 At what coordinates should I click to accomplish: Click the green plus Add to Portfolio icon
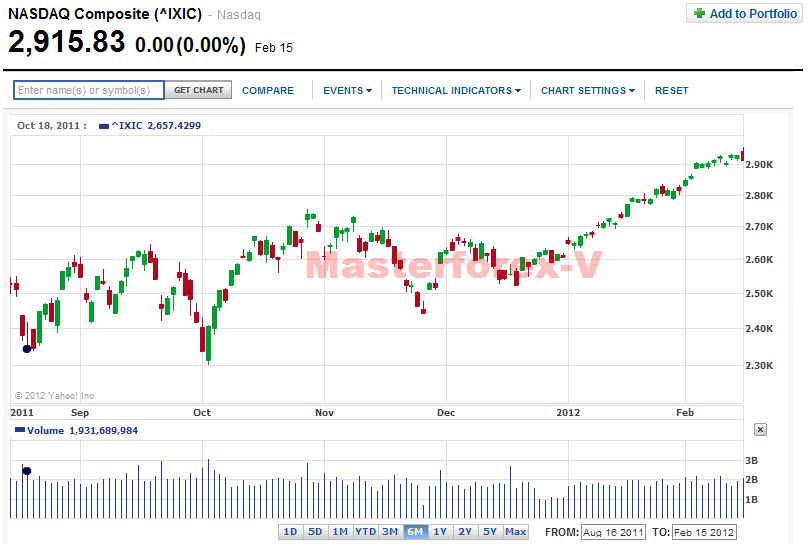pyautogui.click(x=699, y=13)
